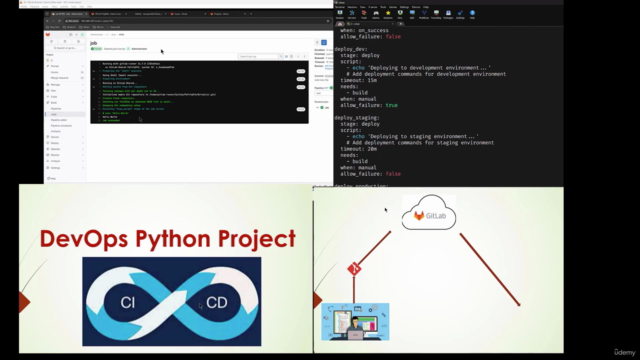The image size is (640, 360).
Task: Expand the Analyze section in GitLab sidebar
Action: 65,161
